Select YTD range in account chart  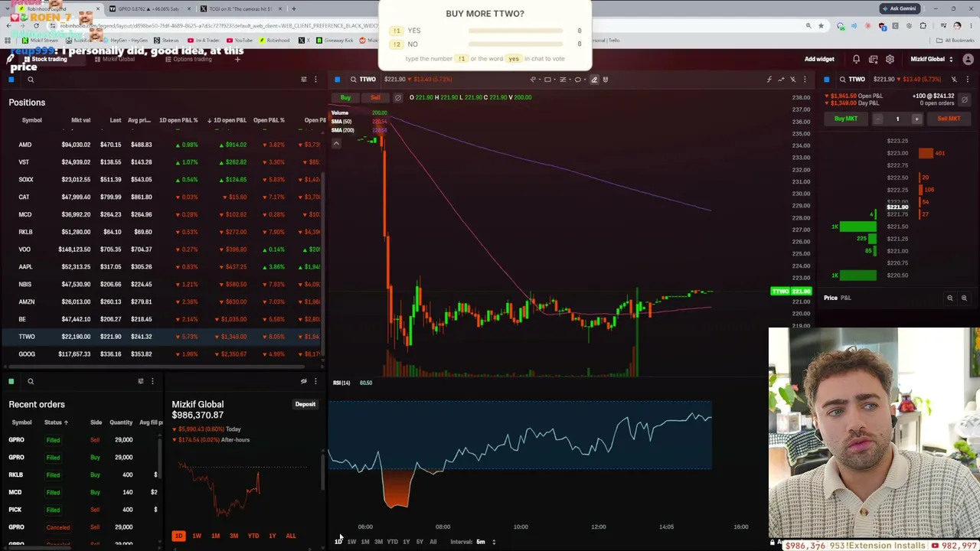click(253, 536)
